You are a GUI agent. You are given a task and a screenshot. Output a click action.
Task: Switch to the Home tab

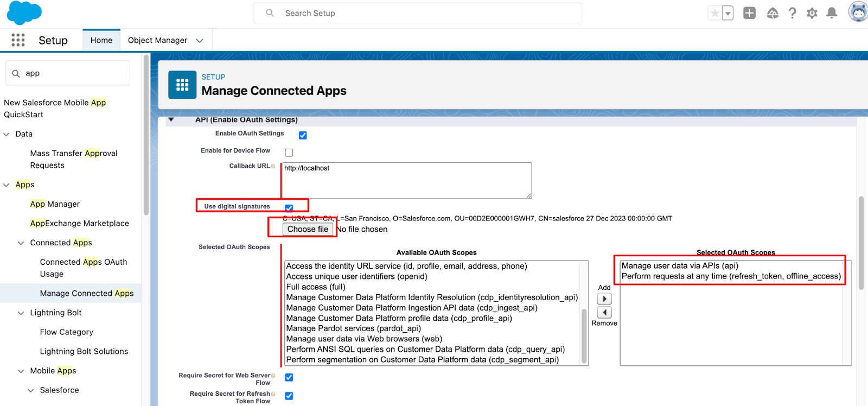[x=101, y=40]
